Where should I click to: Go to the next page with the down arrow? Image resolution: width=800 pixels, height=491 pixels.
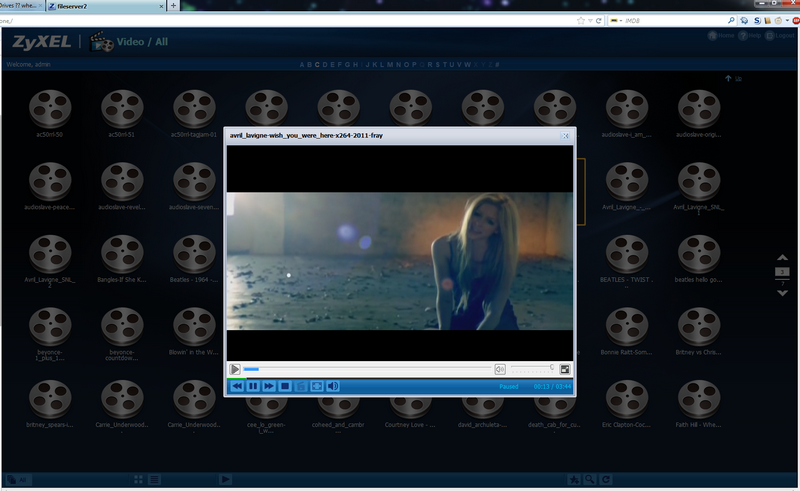[782, 293]
